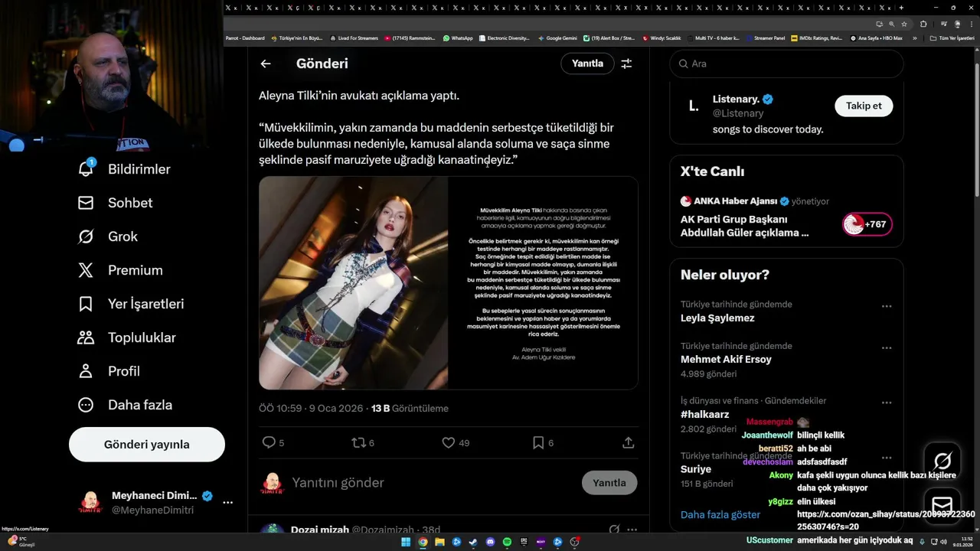Image resolution: width=980 pixels, height=551 pixels.
Task: Go back with the Gönderi back arrow
Action: point(266,64)
